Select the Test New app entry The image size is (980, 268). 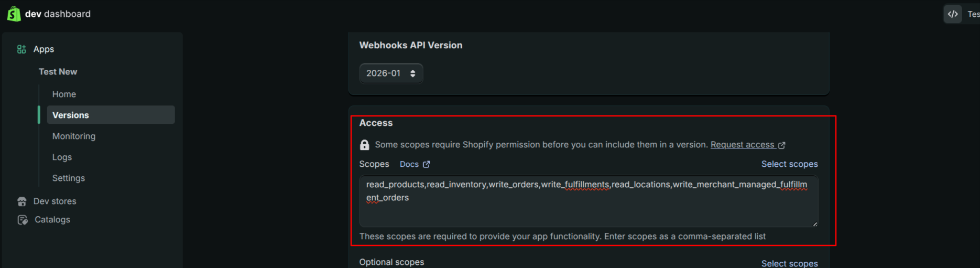click(58, 72)
